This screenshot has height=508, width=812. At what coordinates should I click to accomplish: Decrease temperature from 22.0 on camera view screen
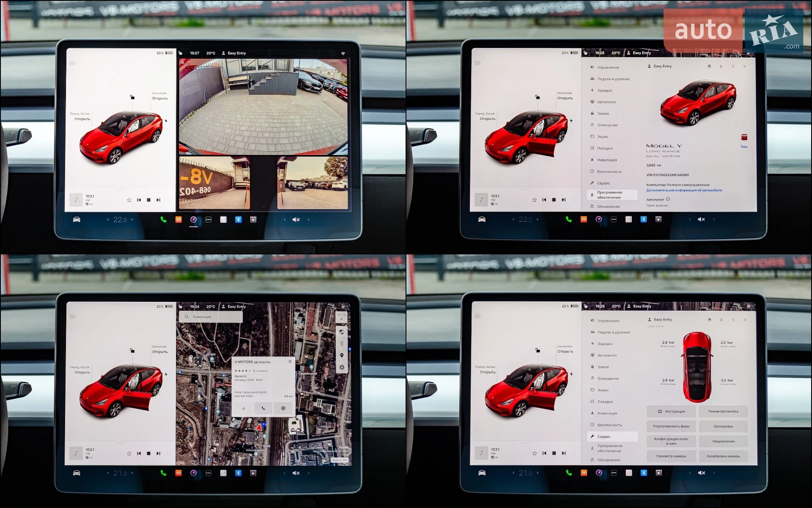(108, 219)
